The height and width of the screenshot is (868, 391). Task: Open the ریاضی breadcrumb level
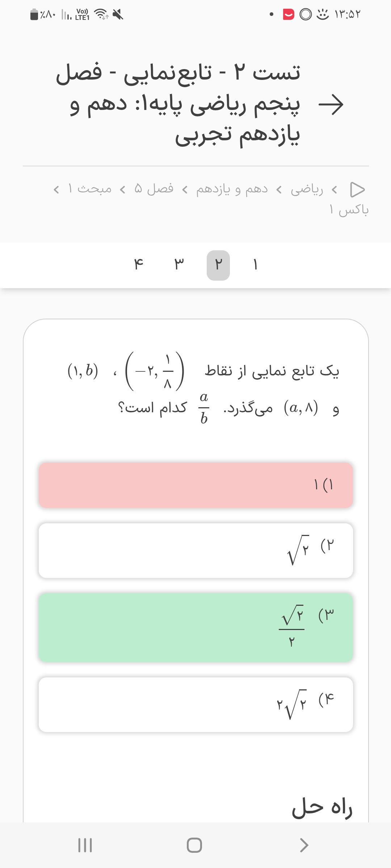pos(307,190)
